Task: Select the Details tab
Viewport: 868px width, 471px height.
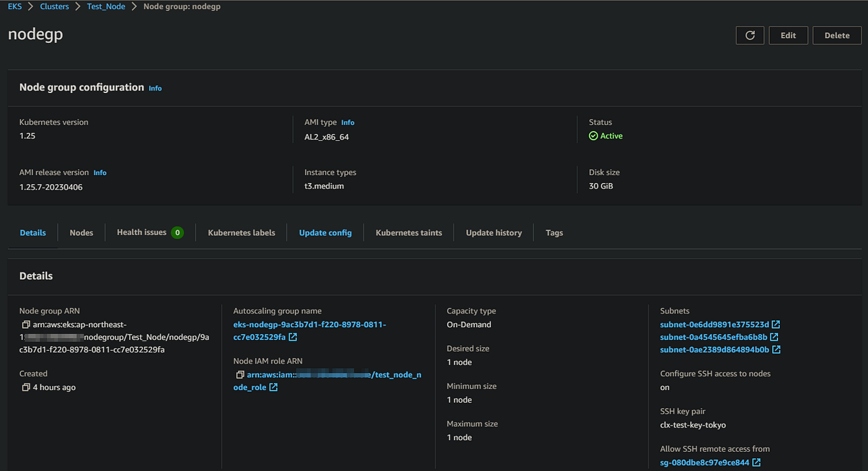Action: (x=33, y=233)
